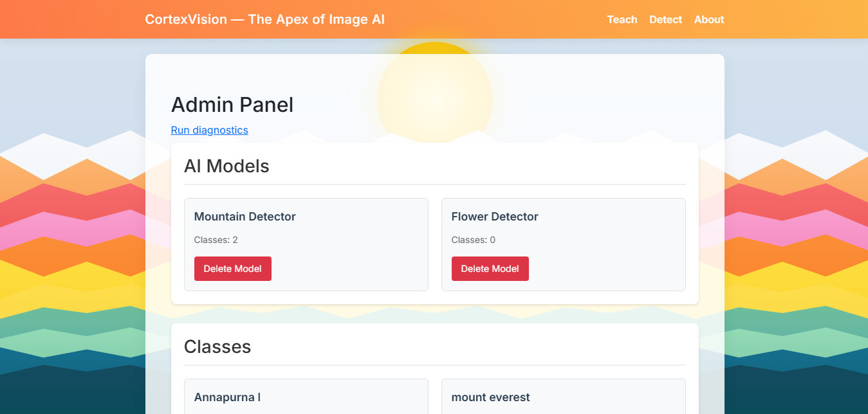
Task: Select the Mountain Detector model title
Action: (245, 217)
